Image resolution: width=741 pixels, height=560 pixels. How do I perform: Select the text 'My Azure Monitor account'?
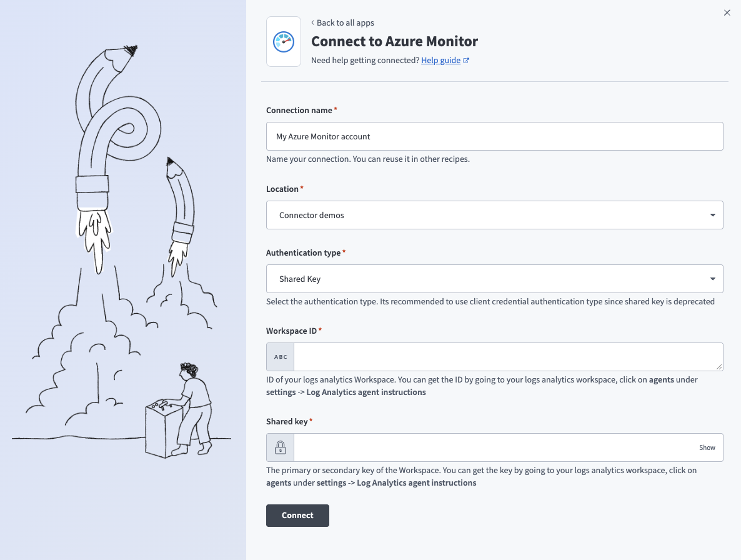pos(324,136)
